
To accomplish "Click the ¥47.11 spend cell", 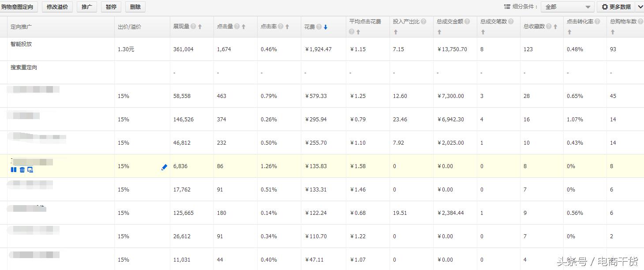I will (x=315, y=260).
